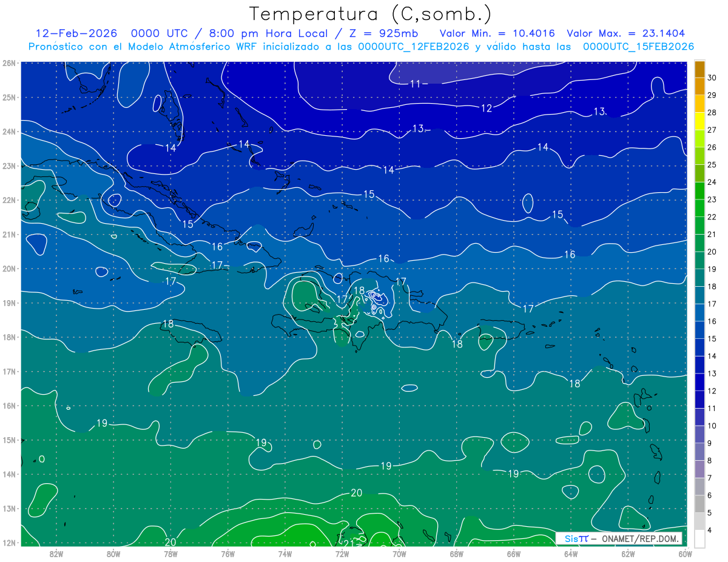Click the Sisπ ONAMET/REP.DOM. logo box
The width and height of the screenshot is (728, 562).
pyautogui.click(x=619, y=538)
